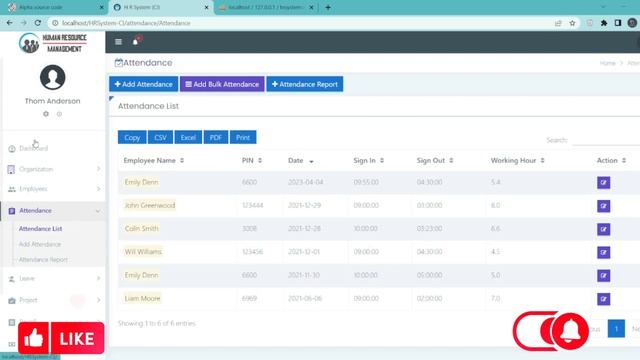640x360 pixels.
Task: Expand Organization menu chevron
Action: click(98, 169)
